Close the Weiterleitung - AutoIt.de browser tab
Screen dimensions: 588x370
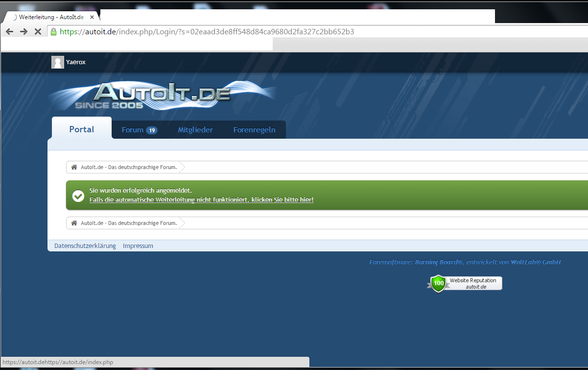[x=92, y=17]
